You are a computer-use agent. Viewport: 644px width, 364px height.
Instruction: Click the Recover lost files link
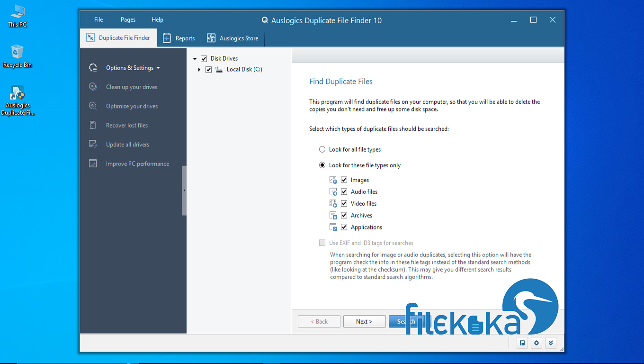click(x=127, y=125)
